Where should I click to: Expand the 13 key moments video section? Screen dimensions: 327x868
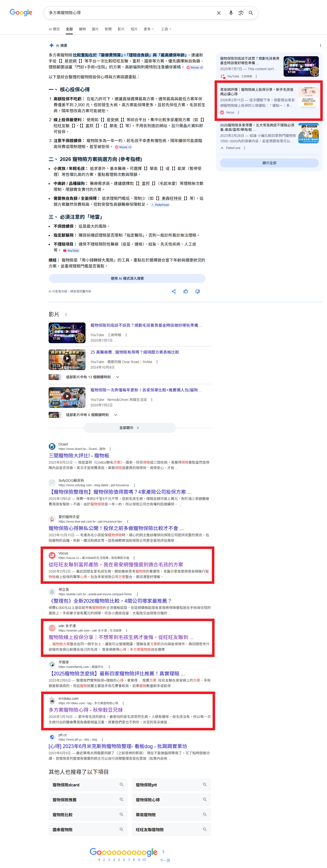coord(117,377)
